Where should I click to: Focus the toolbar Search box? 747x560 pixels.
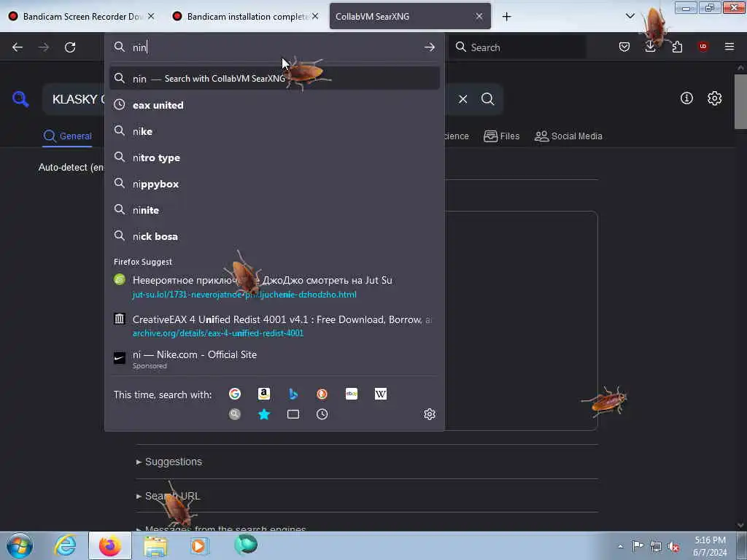click(517, 47)
